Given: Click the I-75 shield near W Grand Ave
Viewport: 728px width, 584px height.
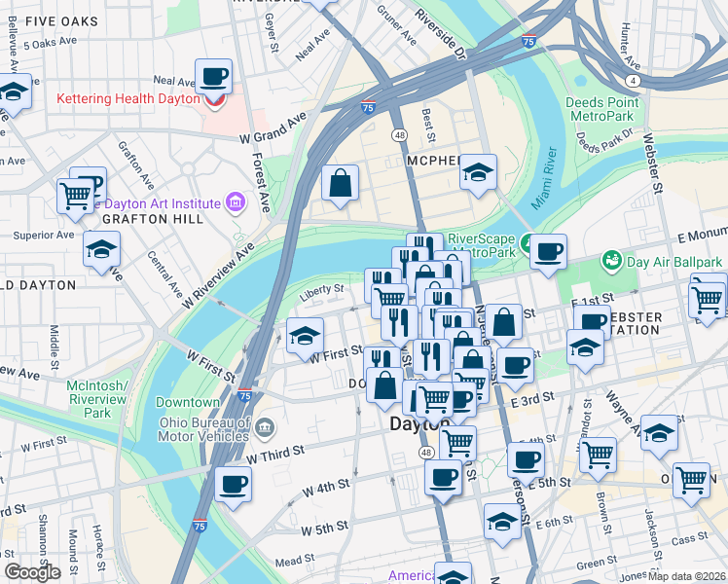Looking at the screenshot, I should tap(368, 107).
